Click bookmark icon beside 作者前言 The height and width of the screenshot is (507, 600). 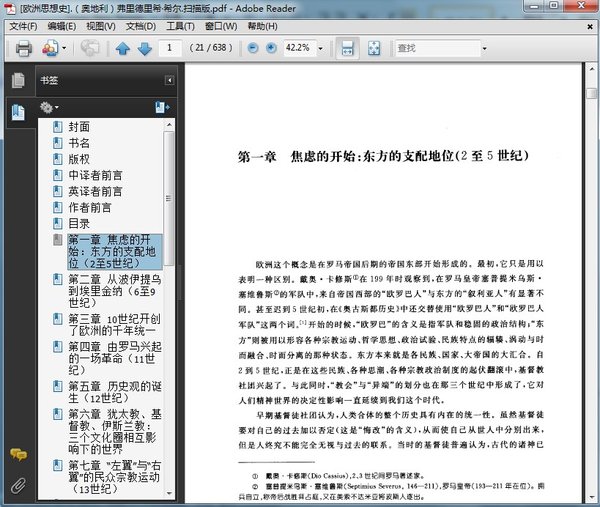pyautogui.click(x=58, y=207)
